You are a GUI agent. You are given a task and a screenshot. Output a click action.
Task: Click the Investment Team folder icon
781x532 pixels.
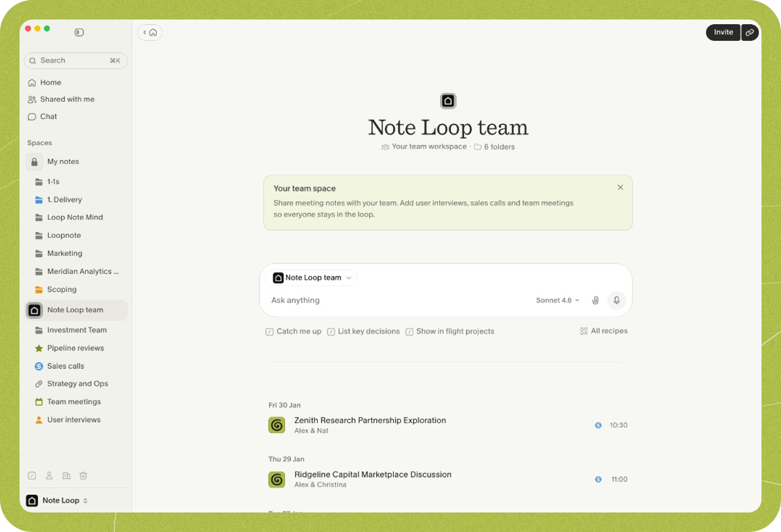[x=39, y=330]
